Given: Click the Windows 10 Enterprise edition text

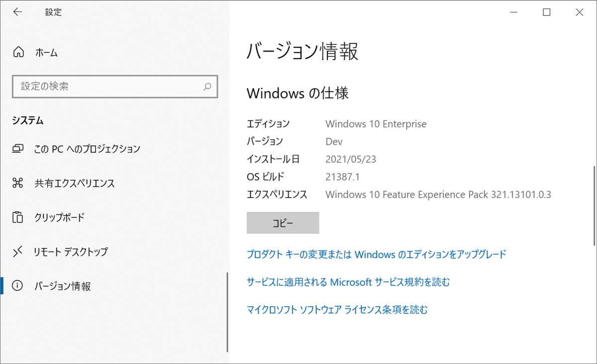Looking at the screenshot, I should click(376, 124).
